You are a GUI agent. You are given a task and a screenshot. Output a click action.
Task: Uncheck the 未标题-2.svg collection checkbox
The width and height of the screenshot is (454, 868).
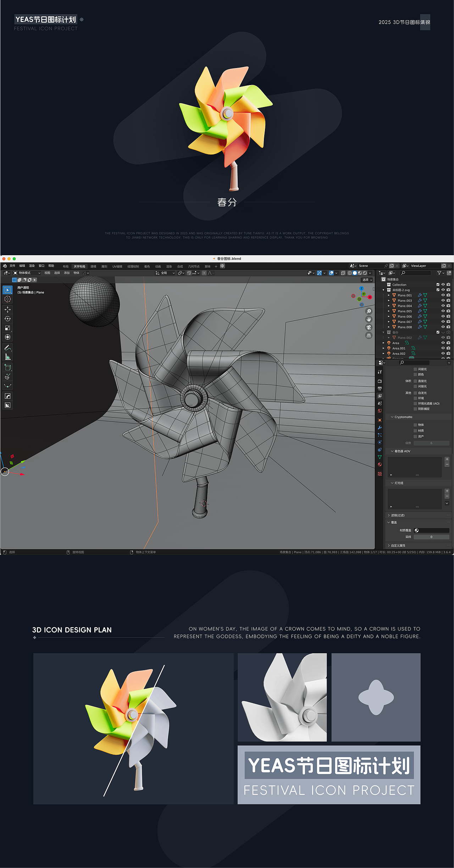[438, 290]
